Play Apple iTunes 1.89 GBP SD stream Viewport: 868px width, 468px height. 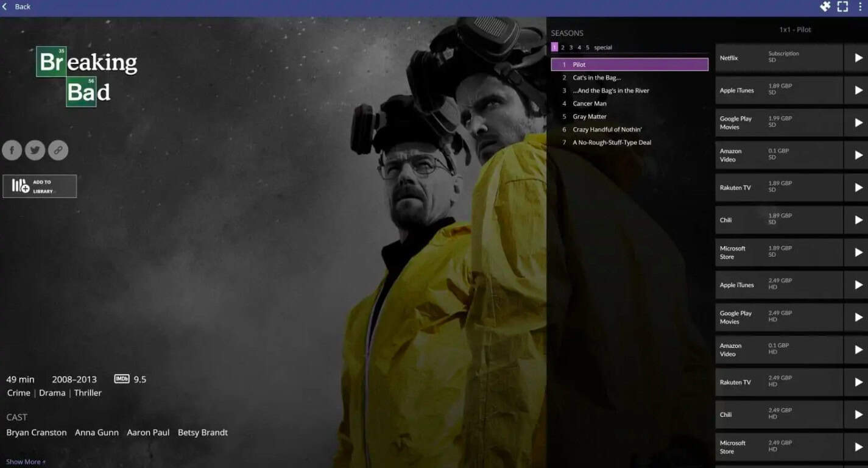[x=859, y=90]
